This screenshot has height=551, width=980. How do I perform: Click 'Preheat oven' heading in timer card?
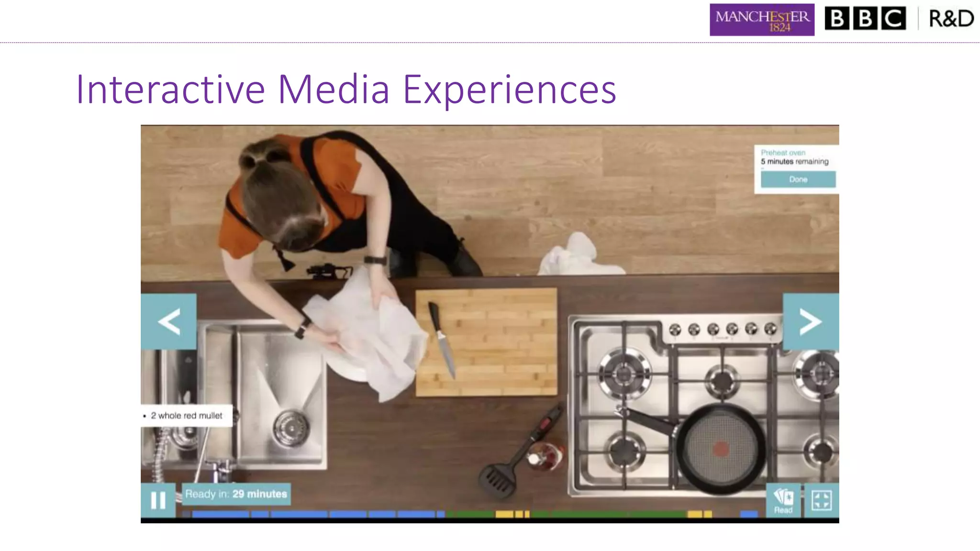pyautogui.click(x=783, y=153)
